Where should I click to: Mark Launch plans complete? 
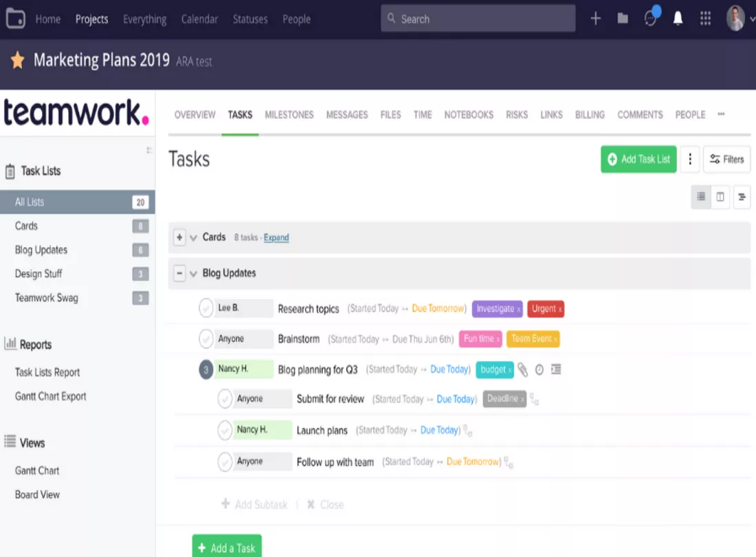(x=225, y=430)
